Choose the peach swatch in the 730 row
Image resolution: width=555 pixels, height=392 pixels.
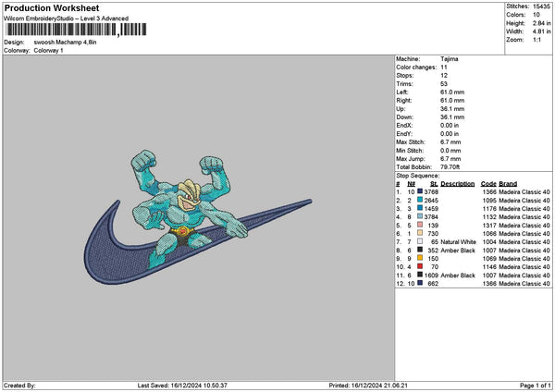click(x=420, y=233)
